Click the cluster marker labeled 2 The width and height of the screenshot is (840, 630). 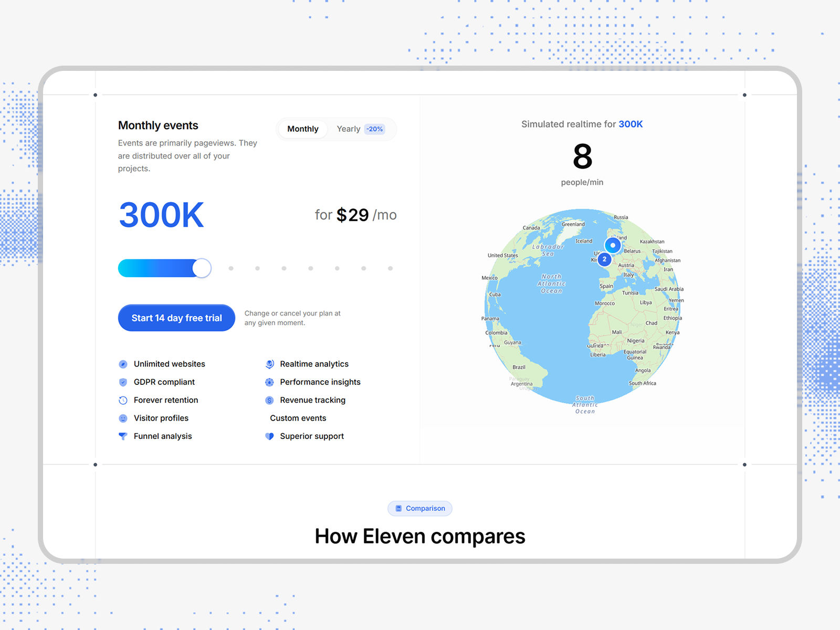(x=604, y=259)
